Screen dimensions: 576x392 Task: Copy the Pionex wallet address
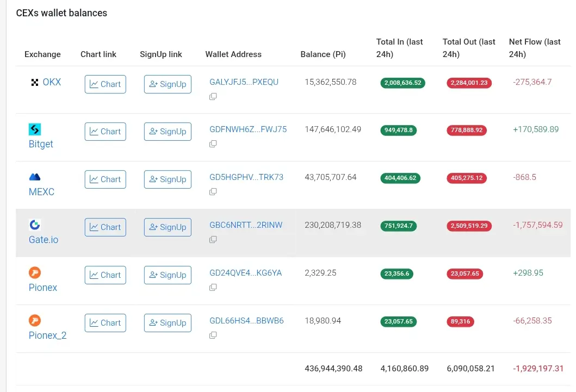pyautogui.click(x=213, y=288)
